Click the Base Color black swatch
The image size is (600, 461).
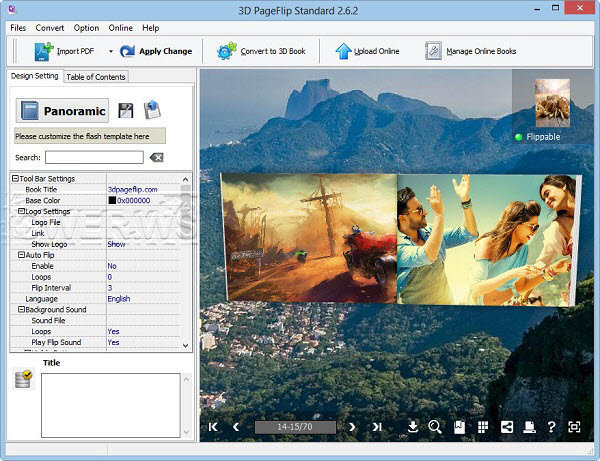coord(112,201)
